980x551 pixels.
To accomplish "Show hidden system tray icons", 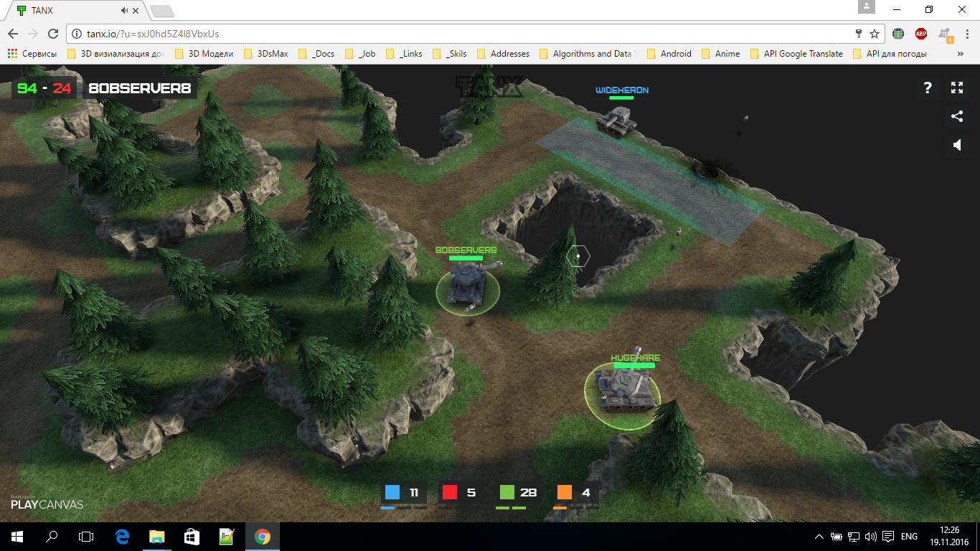I will coord(819,537).
